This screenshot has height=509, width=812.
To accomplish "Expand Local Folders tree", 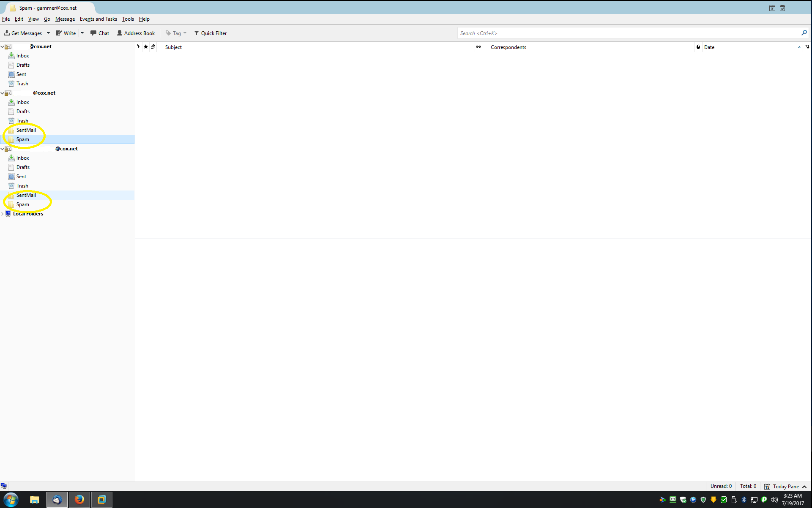I will (x=3, y=214).
